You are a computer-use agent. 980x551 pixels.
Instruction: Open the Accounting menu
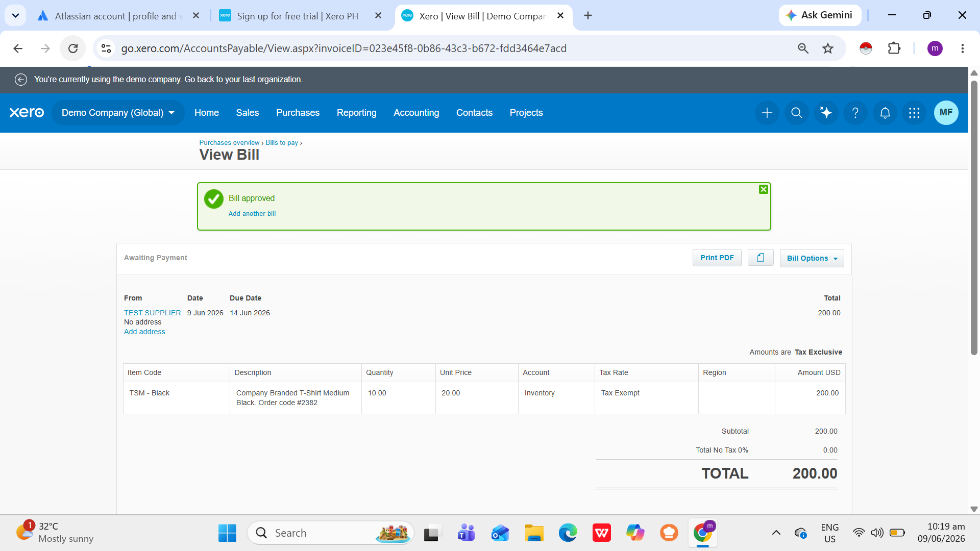(416, 113)
